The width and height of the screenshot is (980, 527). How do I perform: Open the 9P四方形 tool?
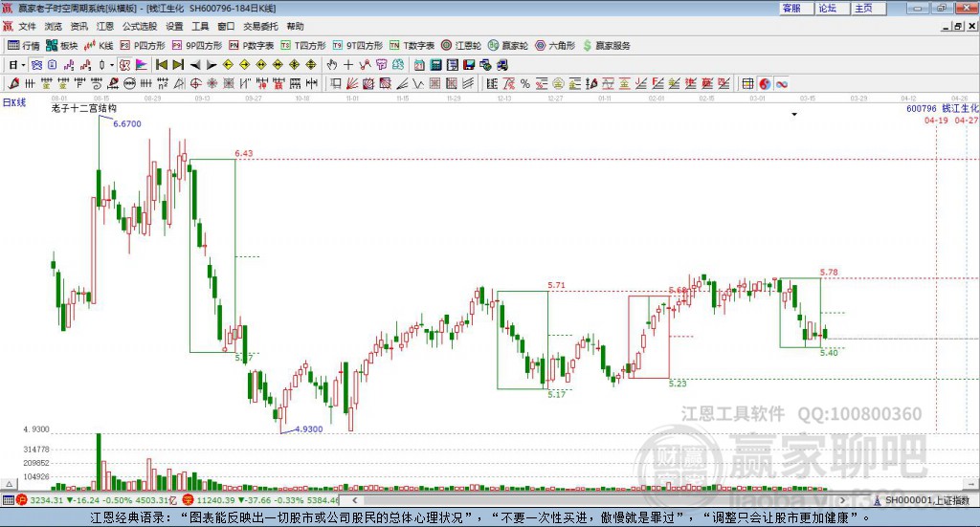(197, 46)
